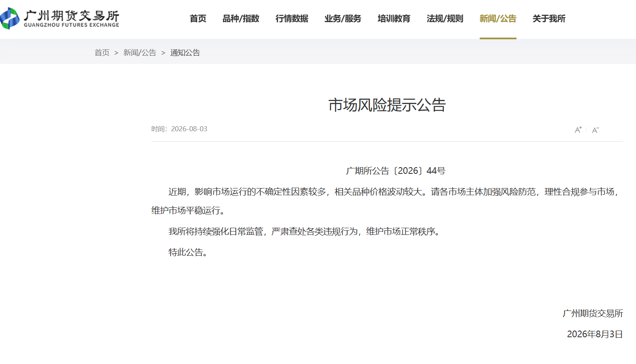Screen dimensions: 636x364
Task: Open the 业务/服务 menu
Action: coord(343,18)
